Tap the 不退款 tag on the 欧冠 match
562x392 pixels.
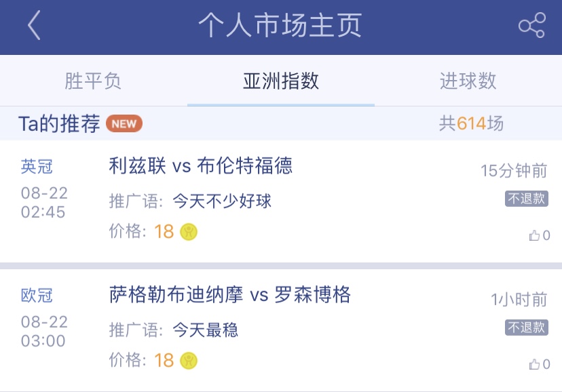tap(526, 328)
